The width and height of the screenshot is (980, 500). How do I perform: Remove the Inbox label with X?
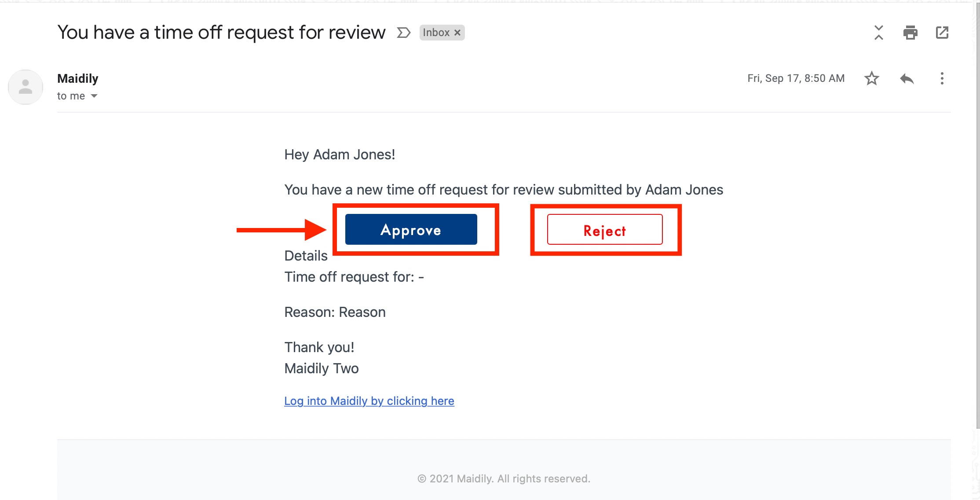pyautogui.click(x=457, y=33)
